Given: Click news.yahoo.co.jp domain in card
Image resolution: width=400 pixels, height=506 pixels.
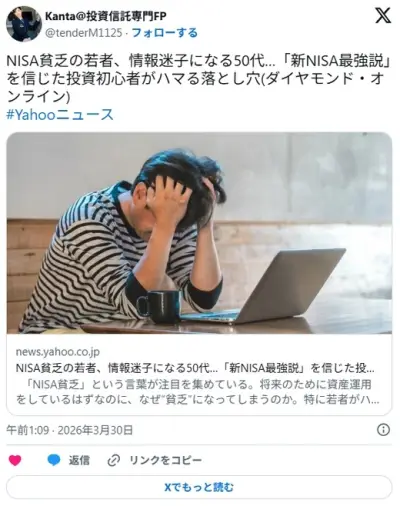Looking at the screenshot, I should (x=58, y=352).
